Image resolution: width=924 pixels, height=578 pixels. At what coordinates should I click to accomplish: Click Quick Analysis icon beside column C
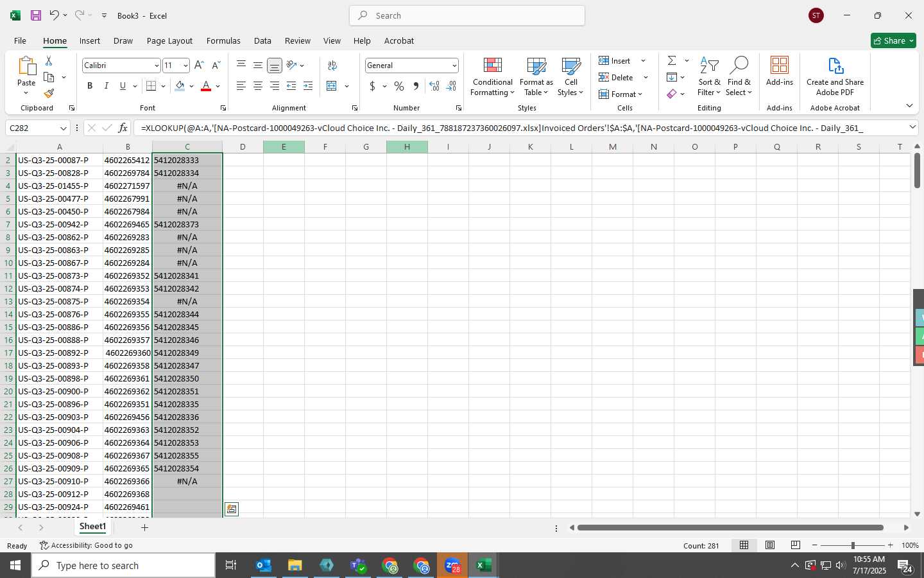click(232, 509)
